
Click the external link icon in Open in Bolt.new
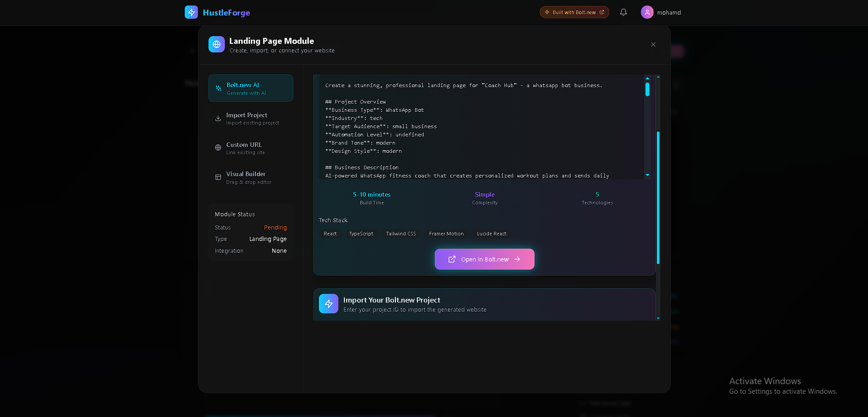[x=452, y=259]
